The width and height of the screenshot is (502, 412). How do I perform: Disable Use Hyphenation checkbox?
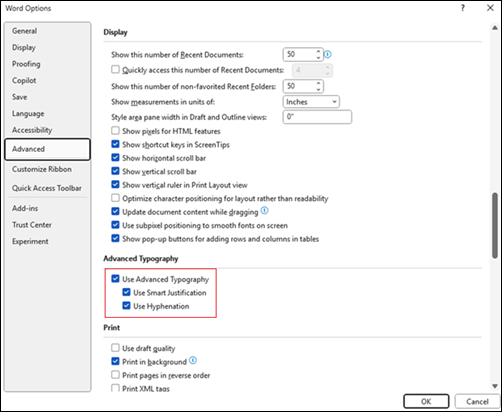(126, 306)
